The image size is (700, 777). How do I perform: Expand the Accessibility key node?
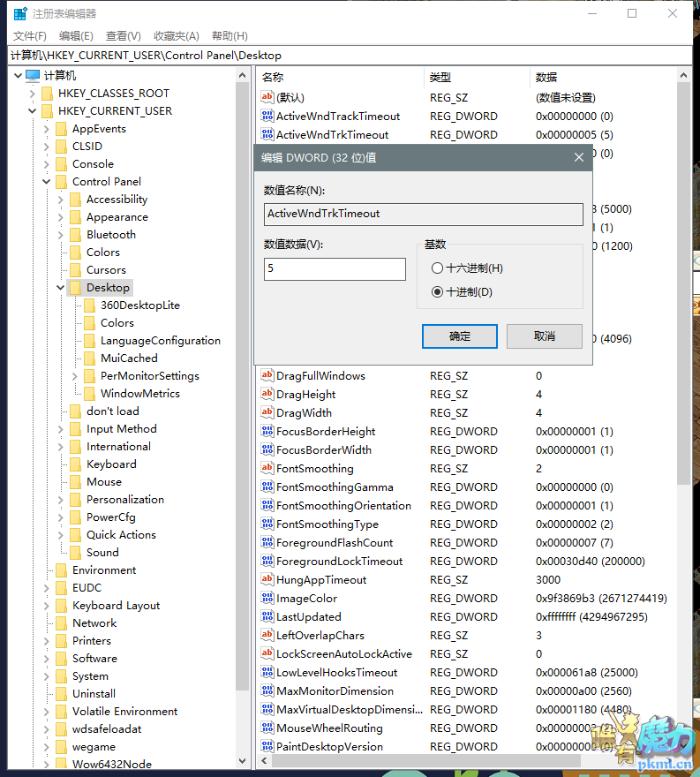61,200
